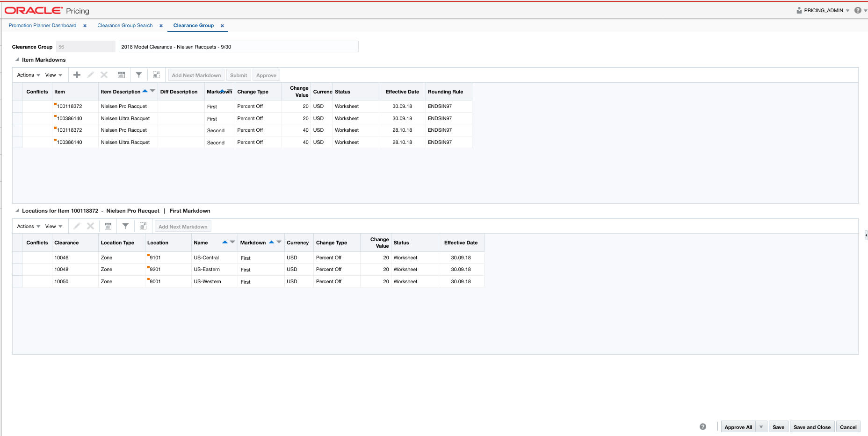This screenshot has height=436, width=868.
Task: Click the Detach icon in the Locations toolbar
Action: 143,226
